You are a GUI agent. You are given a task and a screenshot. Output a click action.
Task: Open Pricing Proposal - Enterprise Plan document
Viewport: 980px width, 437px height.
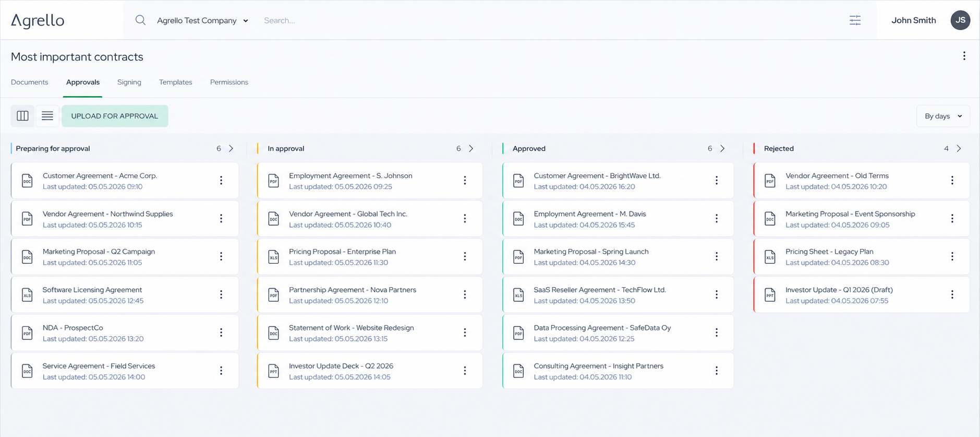pos(370,256)
